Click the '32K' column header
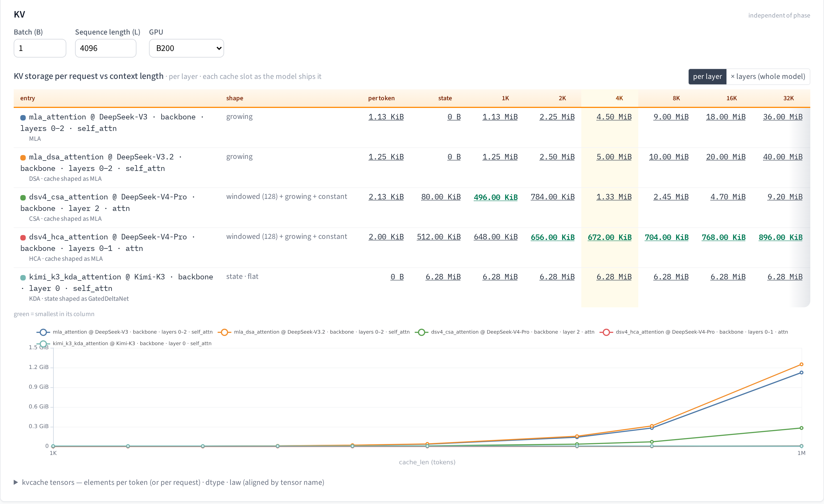 click(x=788, y=98)
